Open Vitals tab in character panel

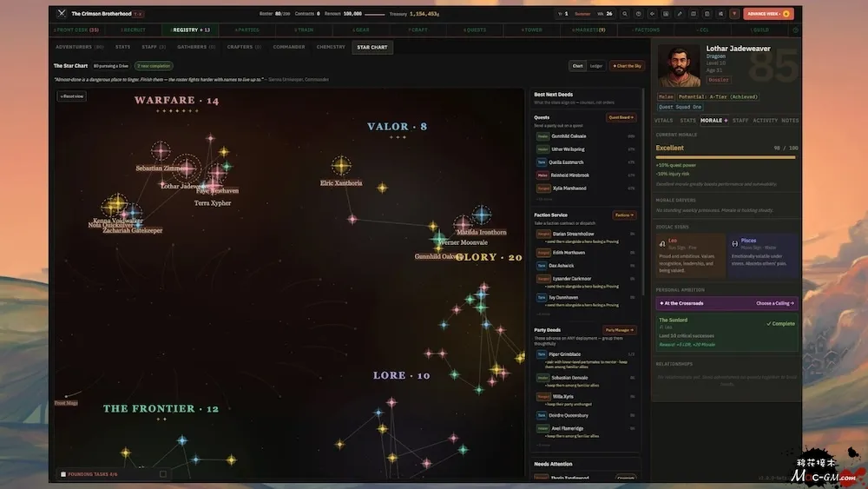click(x=663, y=120)
